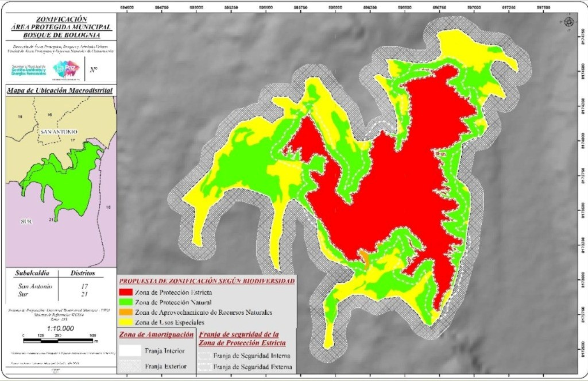Click the SUR district label in inset map
Image resolution: width=588 pixels, height=381 pixels.
26,221
